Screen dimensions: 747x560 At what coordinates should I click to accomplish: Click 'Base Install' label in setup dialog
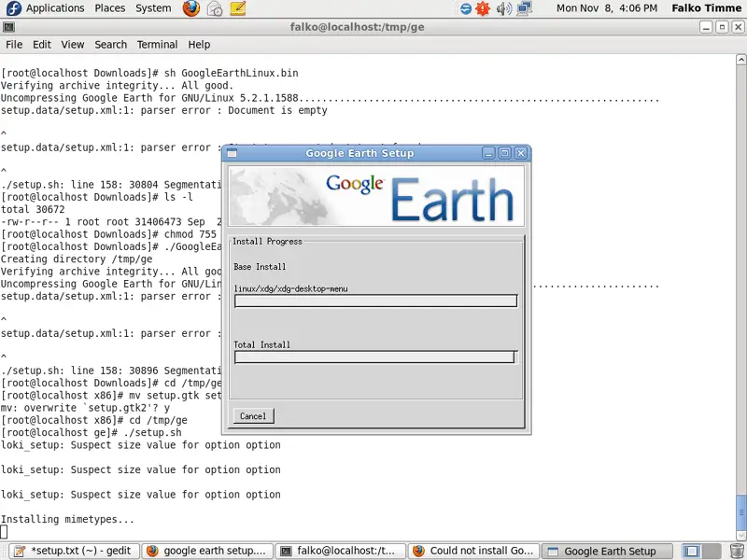260,267
